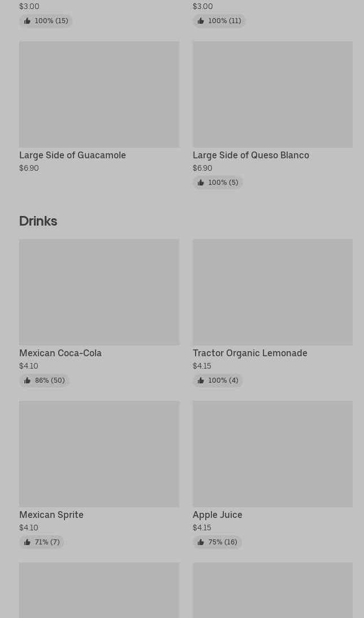
Task: Select the Tractor Organic Lemonade product photo
Action: (272, 292)
